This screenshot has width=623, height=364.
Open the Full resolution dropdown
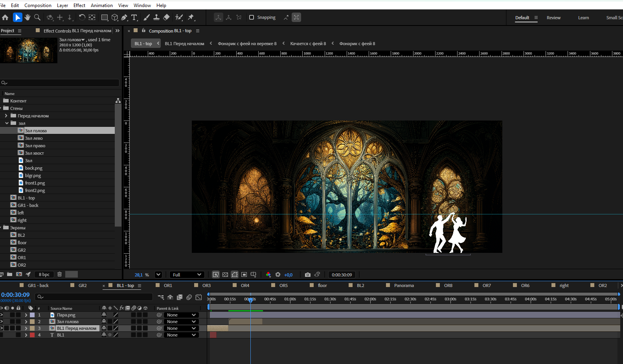click(x=187, y=275)
